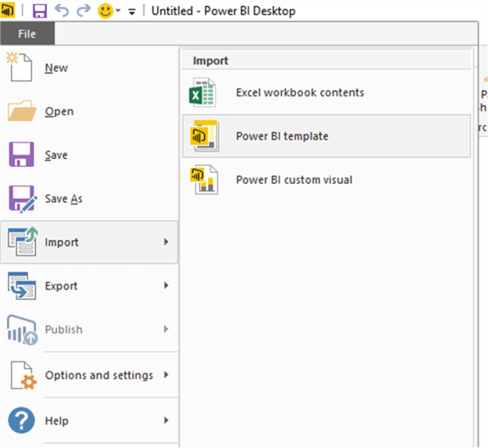Click the Help question mark icon
Image resolution: width=488 pixels, height=448 pixels.
tap(21, 420)
